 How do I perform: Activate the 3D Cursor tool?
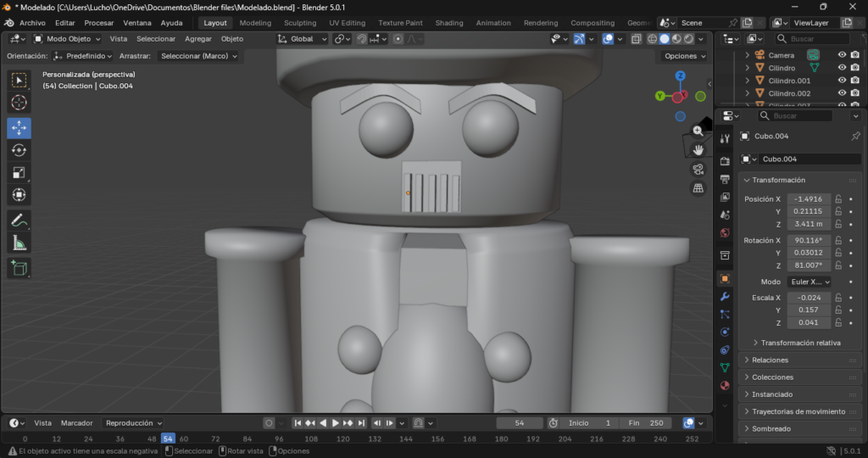point(19,103)
